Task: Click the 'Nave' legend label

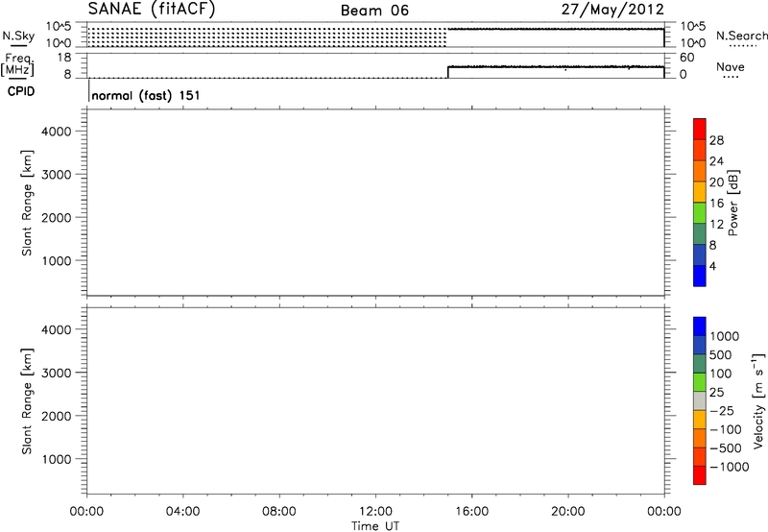Action: pos(731,66)
